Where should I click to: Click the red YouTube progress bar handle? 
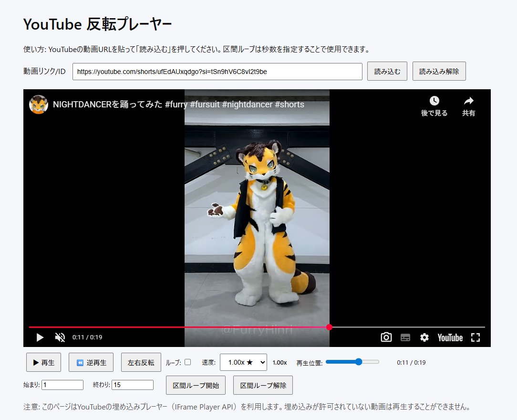329,327
